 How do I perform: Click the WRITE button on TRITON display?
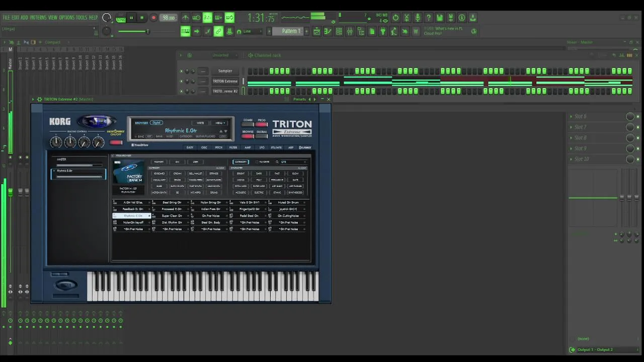(200, 123)
